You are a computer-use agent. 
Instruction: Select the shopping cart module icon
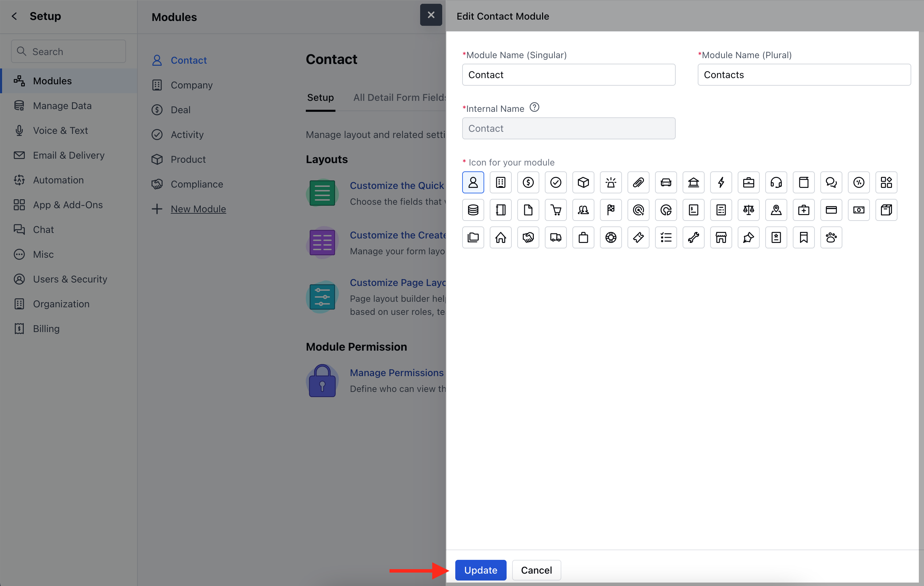tap(556, 210)
